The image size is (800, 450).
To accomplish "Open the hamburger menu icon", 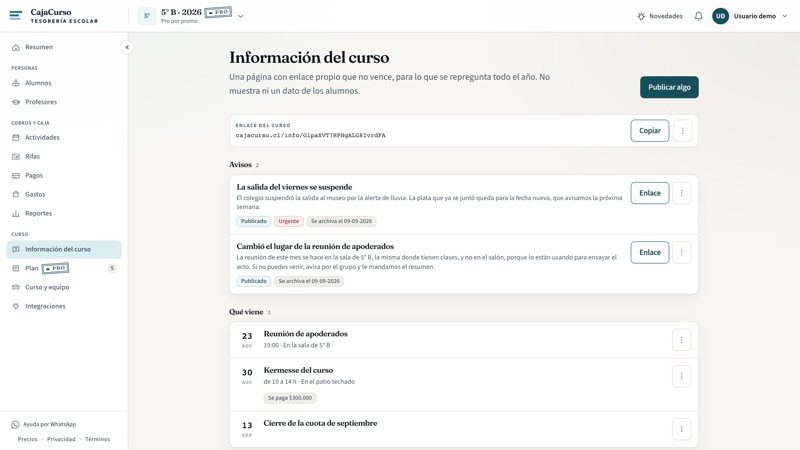I will (x=16, y=15).
